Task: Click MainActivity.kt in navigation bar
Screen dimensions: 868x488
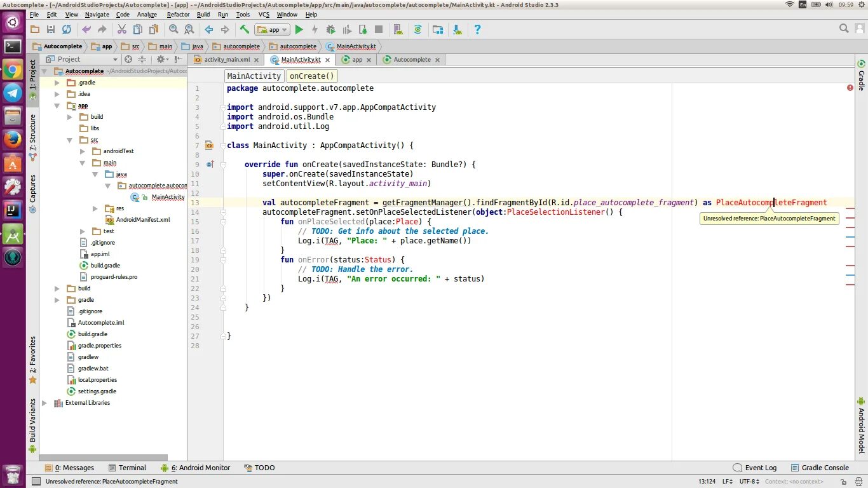Action: coord(351,46)
